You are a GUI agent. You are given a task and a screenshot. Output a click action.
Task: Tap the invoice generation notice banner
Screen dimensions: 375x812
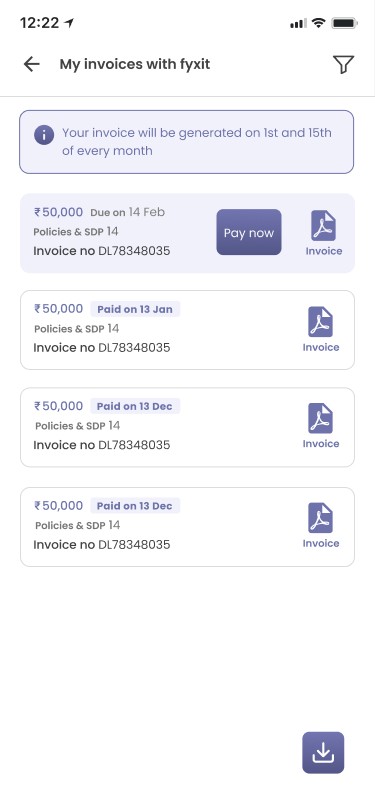pos(186,142)
